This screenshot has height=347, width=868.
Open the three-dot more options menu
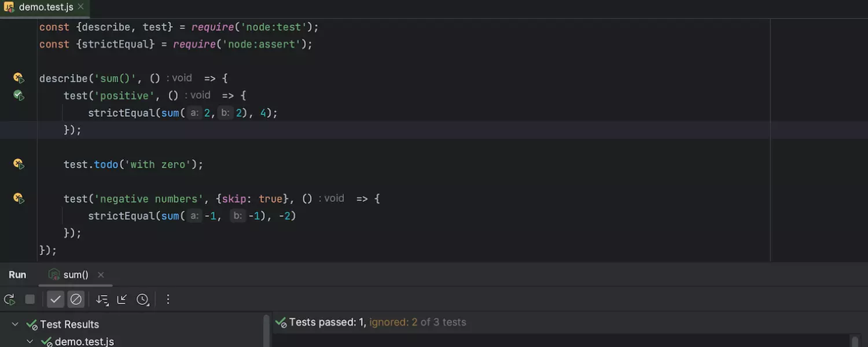click(x=168, y=300)
